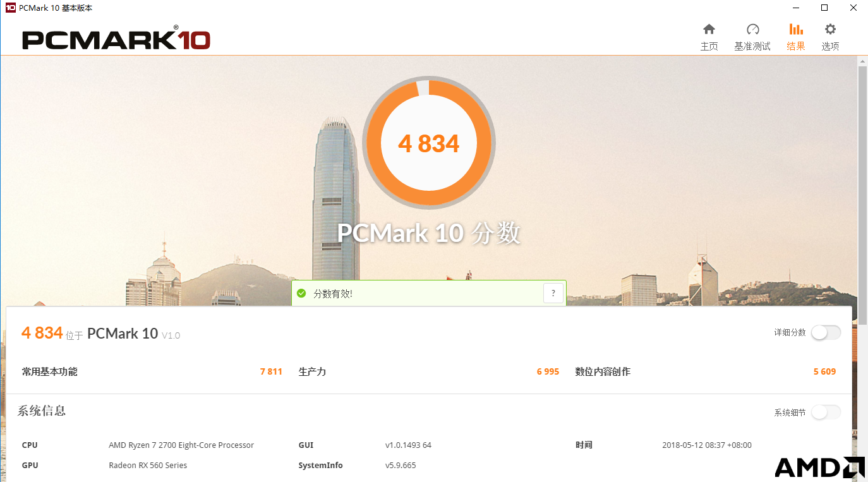Click the 系统信息 heading
Viewport: 868px width, 482px height.
coord(42,411)
